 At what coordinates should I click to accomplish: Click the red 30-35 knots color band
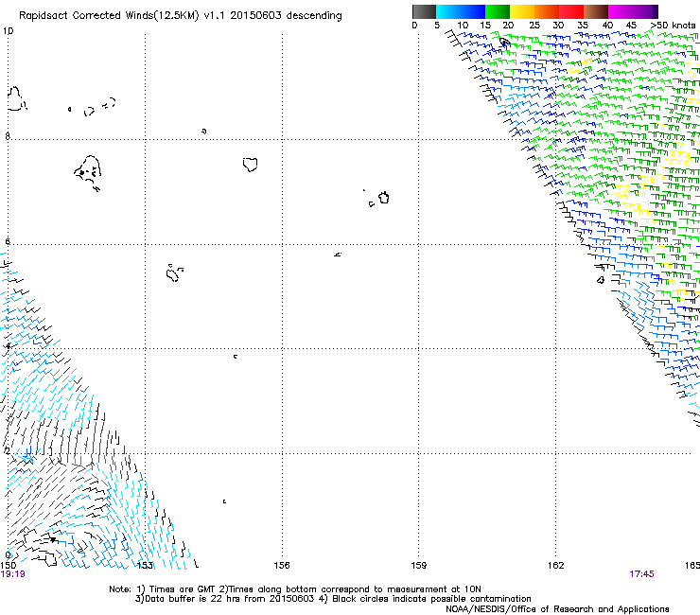[x=571, y=11]
